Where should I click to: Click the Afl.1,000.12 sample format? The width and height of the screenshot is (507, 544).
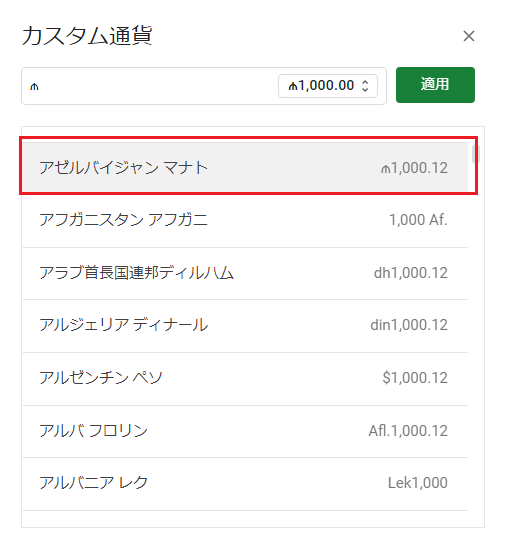coord(408,431)
